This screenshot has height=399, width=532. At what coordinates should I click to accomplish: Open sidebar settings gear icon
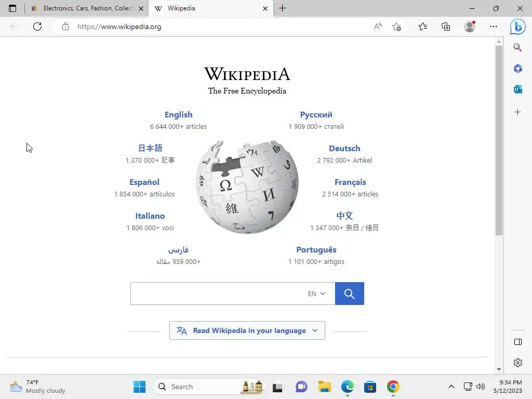[518, 363]
